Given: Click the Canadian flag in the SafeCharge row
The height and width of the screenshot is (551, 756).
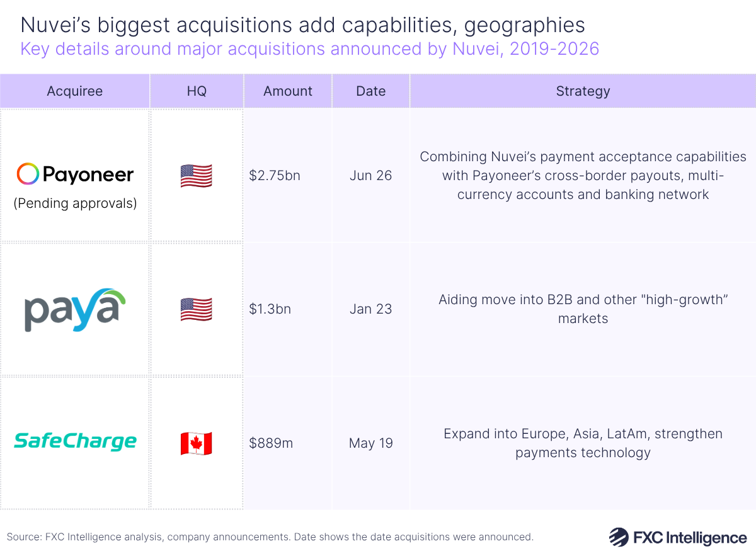Looking at the screenshot, I should [x=196, y=443].
